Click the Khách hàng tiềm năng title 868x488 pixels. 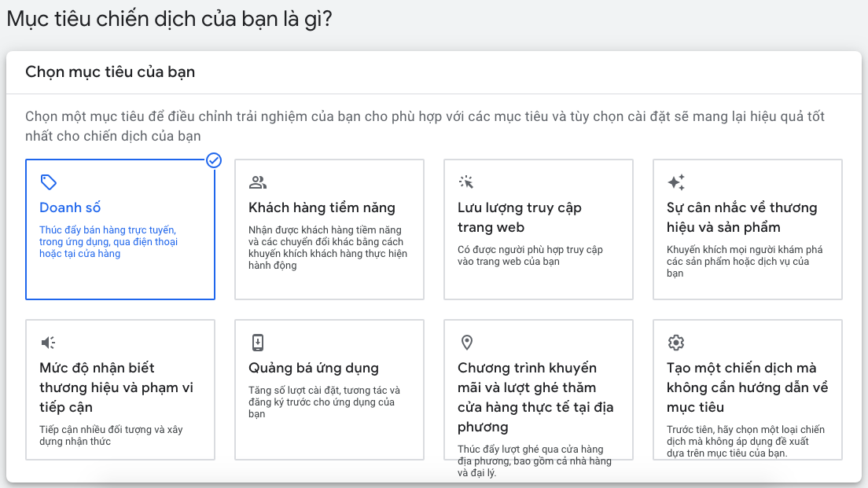click(322, 207)
